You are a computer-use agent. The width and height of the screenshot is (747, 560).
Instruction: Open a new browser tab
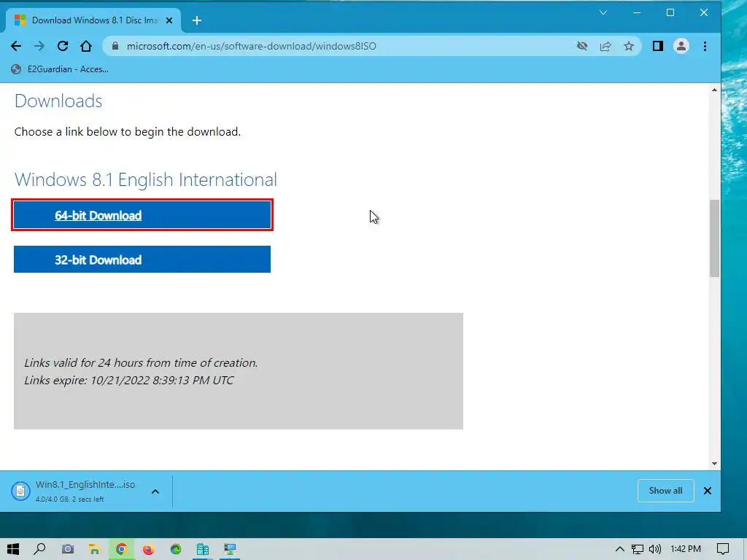click(197, 20)
